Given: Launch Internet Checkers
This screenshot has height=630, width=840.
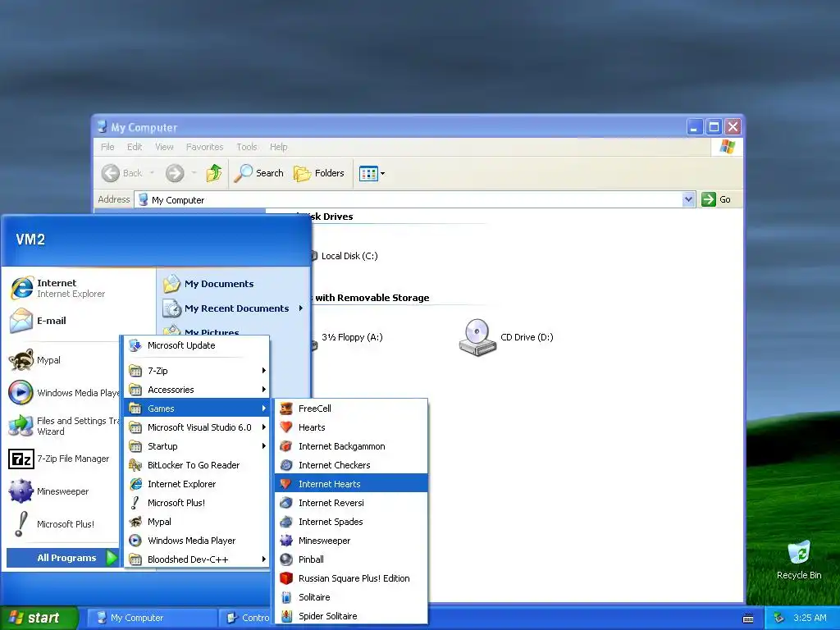Looking at the screenshot, I should pyautogui.click(x=351, y=465).
